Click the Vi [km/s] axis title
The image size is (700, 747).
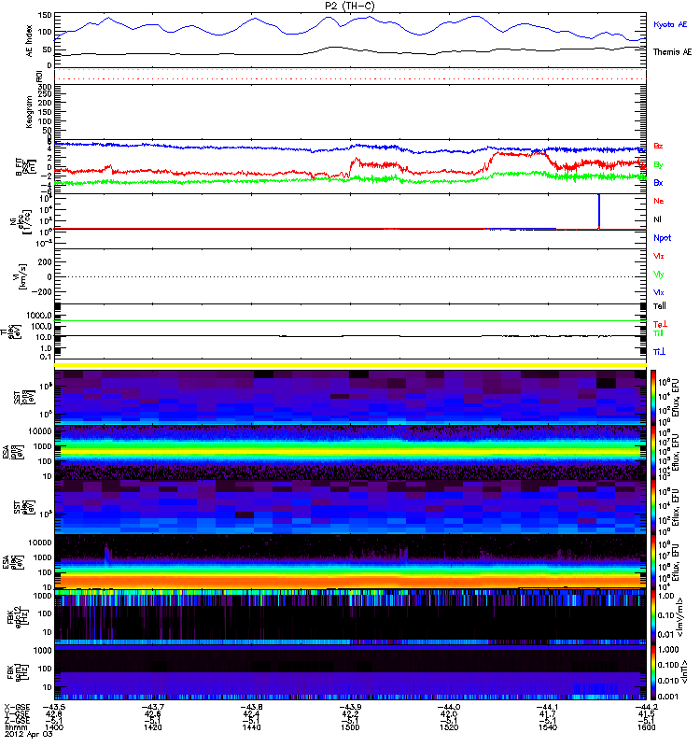[21, 276]
